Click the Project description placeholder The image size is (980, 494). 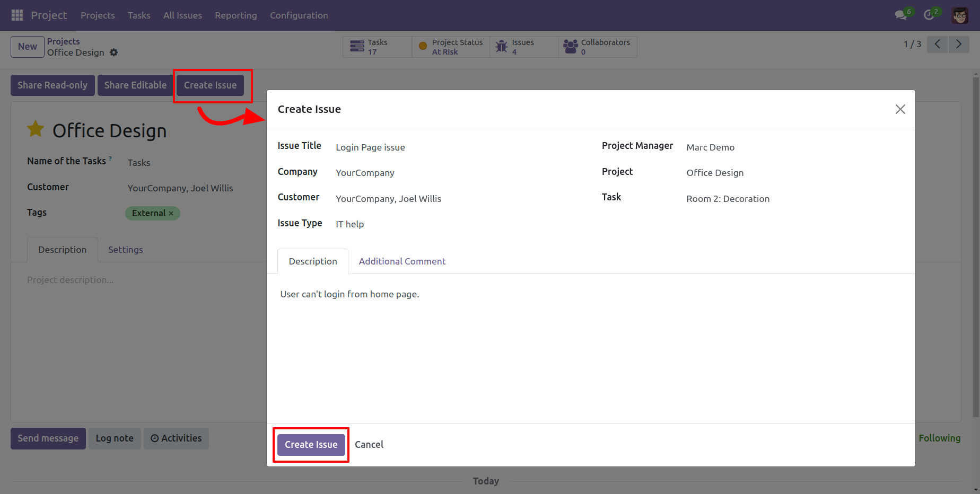[x=71, y=280]
